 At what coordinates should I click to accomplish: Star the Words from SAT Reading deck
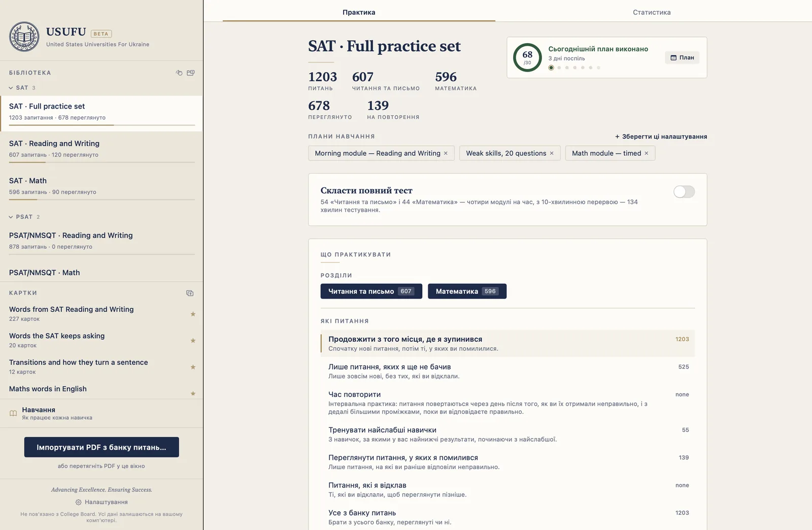193,314
